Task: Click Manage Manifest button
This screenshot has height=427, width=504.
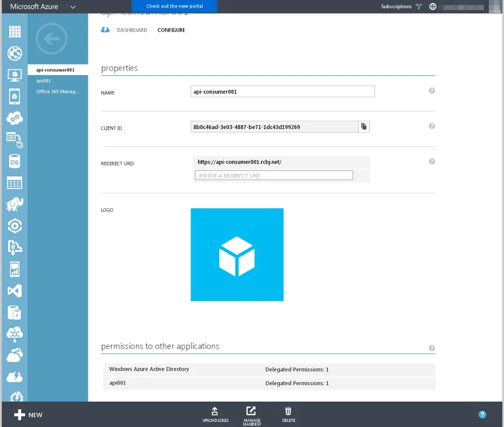Action: 251,416
